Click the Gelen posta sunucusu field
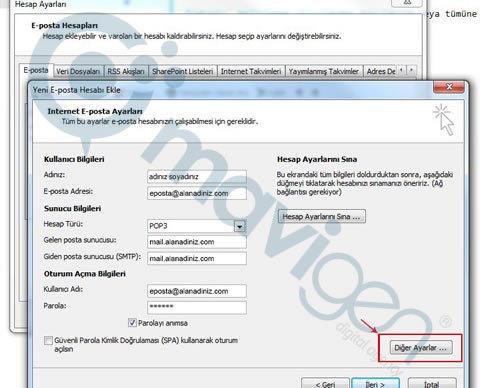Viewport: 480px width, 388px height. (x=197, y=242)
